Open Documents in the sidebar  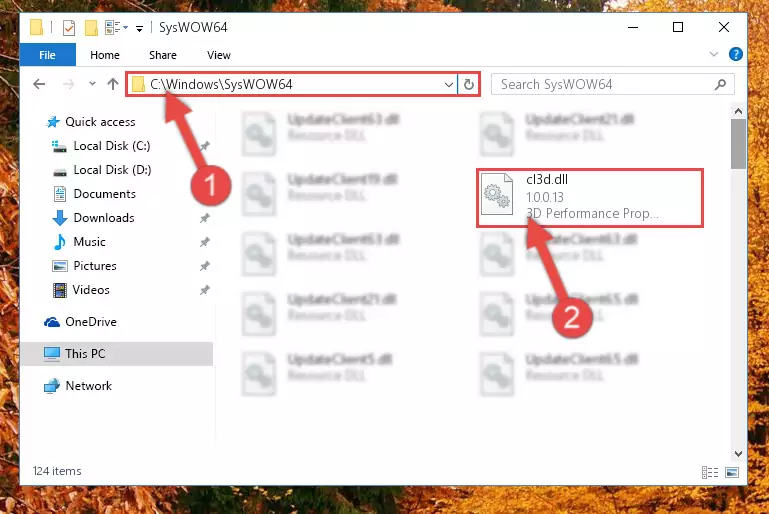click(104, 194)
